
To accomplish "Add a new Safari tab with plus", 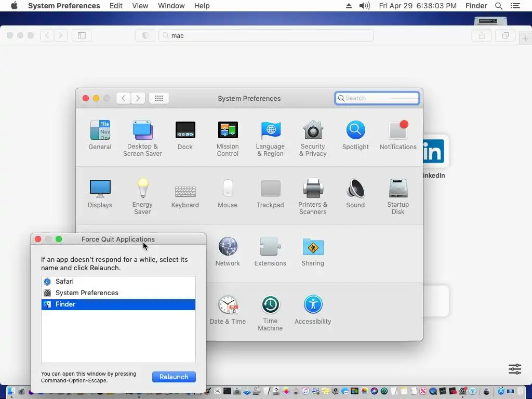I will coord(525,38).
